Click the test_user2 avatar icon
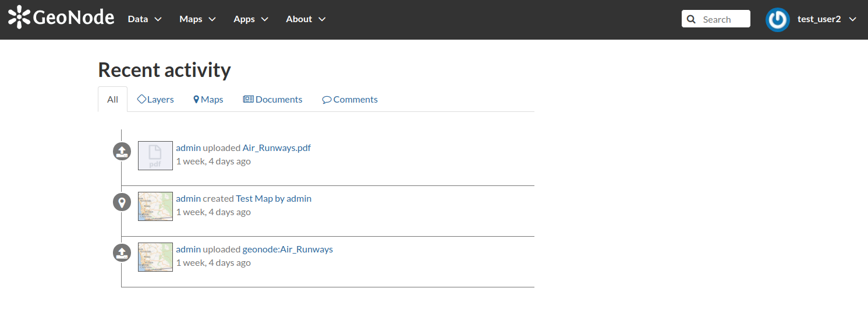 [777, 19]
